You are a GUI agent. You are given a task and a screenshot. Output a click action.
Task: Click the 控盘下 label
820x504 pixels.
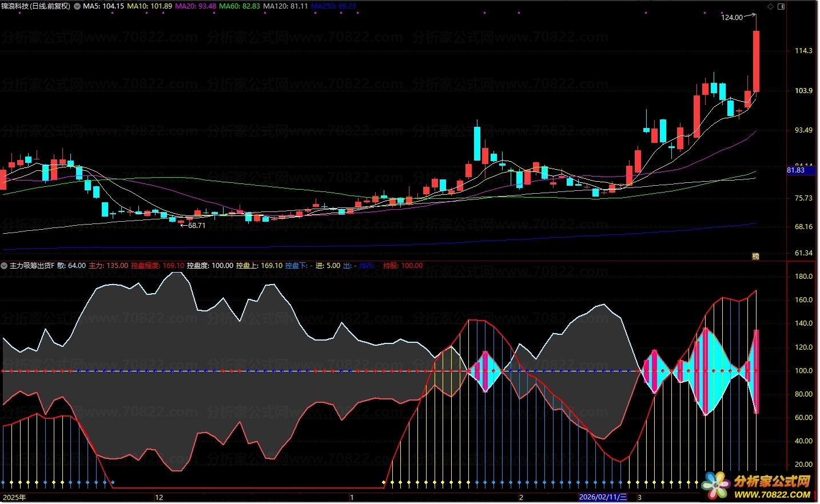(296, 266)
